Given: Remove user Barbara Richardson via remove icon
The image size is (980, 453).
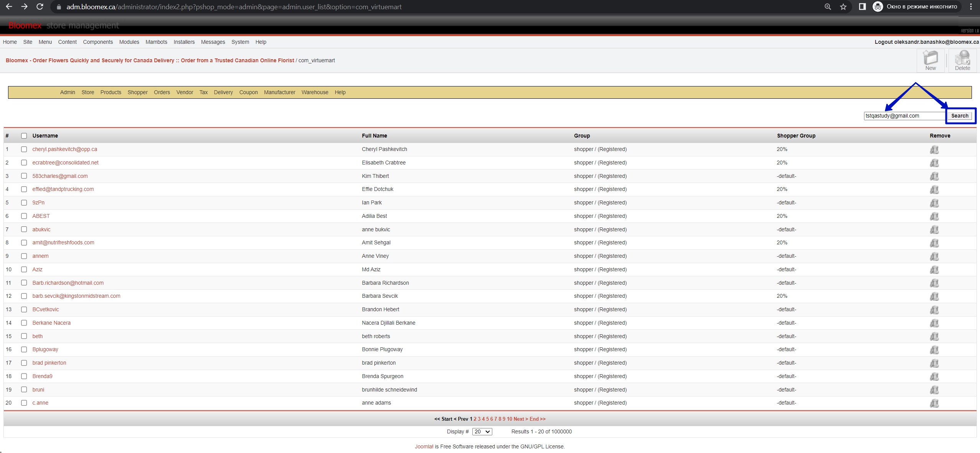Looking at the screenshot, I should [x=934, y=283].
